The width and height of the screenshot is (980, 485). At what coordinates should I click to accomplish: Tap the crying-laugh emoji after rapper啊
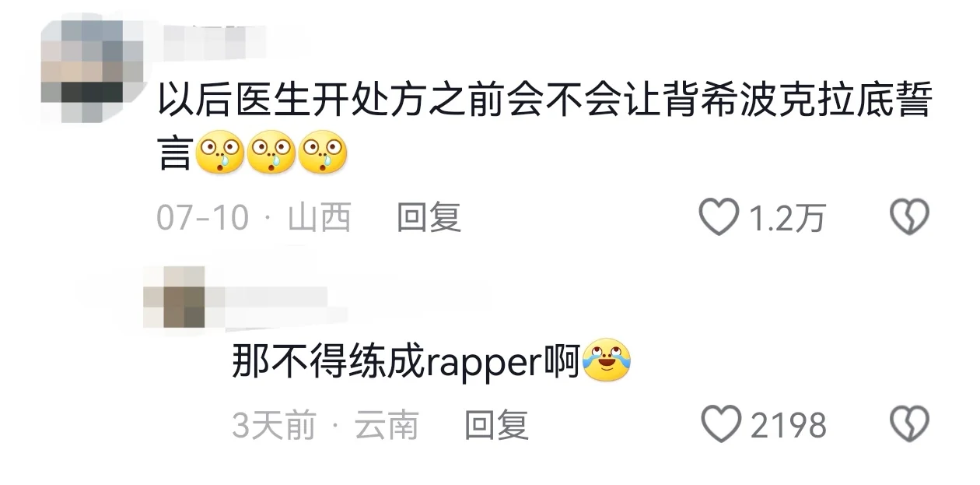606,362
